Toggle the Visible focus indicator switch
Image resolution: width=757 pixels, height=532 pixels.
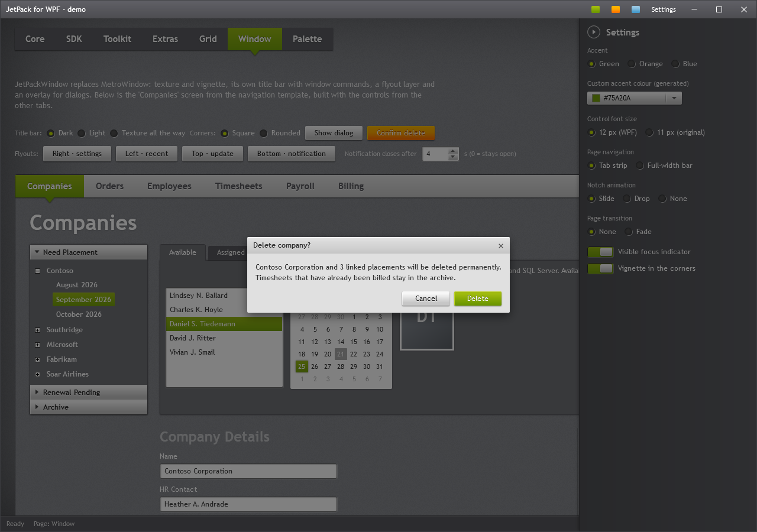coord(600,252)
